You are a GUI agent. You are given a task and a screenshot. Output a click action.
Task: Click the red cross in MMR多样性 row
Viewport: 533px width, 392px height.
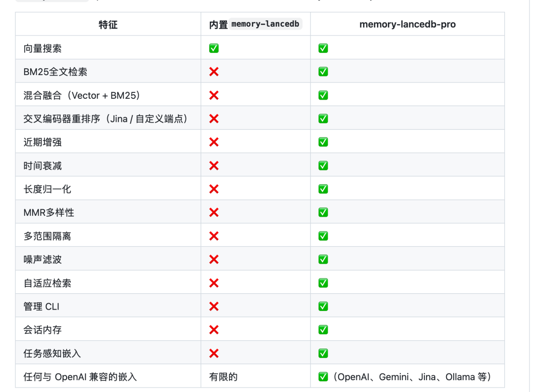pyautogui.click(x=214, y=212)
